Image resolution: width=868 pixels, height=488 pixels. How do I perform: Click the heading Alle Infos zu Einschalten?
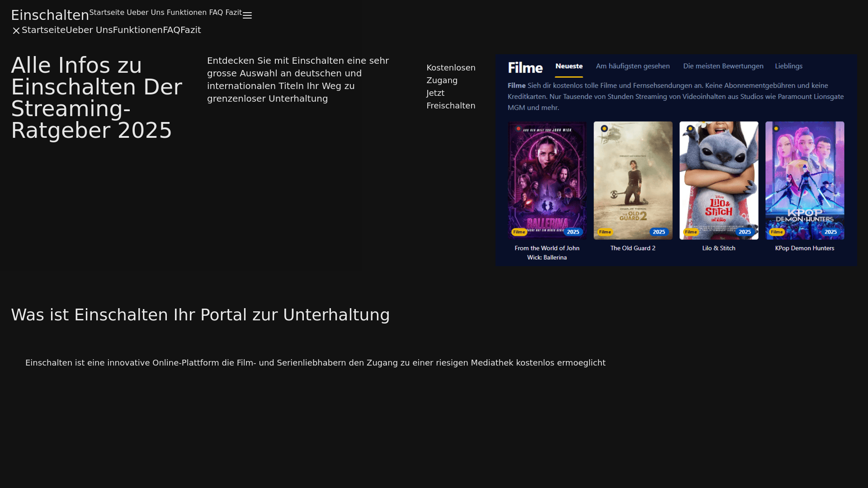tap(97, 98)
